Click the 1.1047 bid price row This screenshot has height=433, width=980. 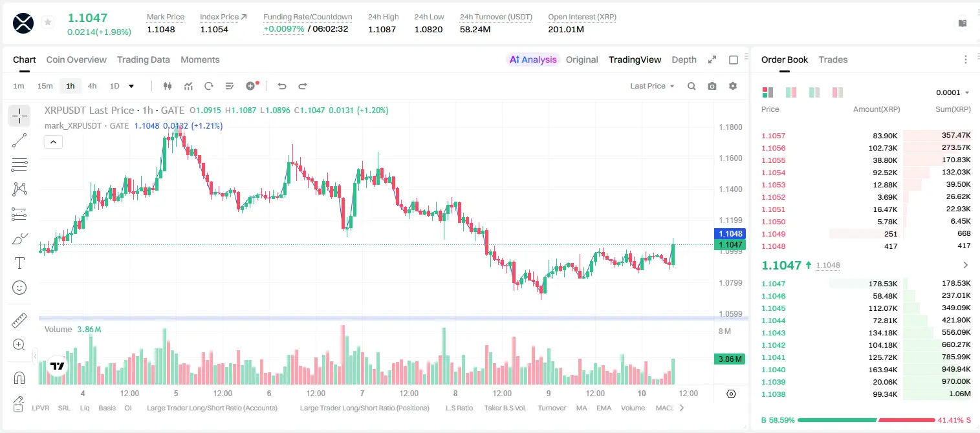click(x=866, y=284)
